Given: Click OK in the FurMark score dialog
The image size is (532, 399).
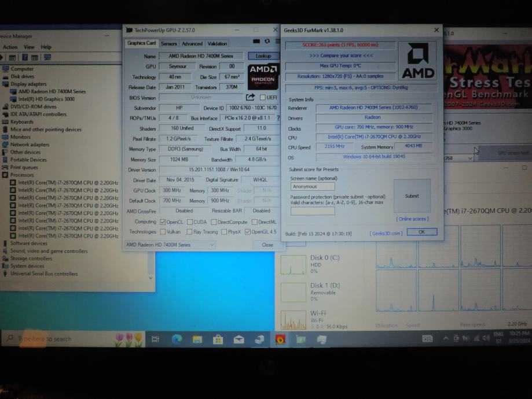Looking at the screenshot, I should [x=422, y=232].
